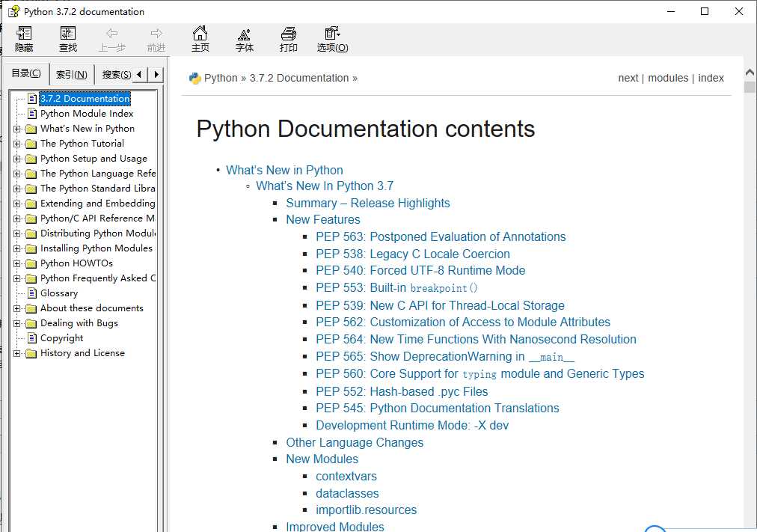Open PEP 552 Hash-based .pyc Files

tap(402, 391)
